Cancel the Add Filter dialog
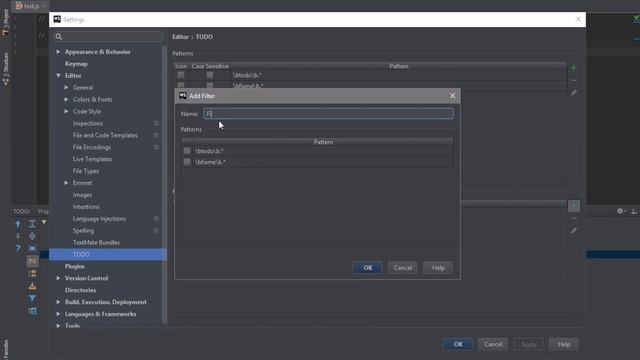This screenshot has width=640, height=360. [x=402, y=268]
